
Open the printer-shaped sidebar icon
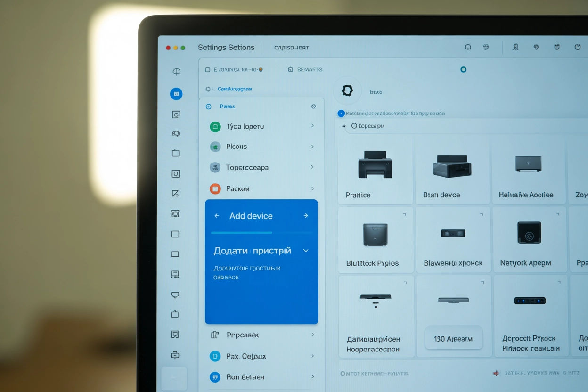click(175, 213)
